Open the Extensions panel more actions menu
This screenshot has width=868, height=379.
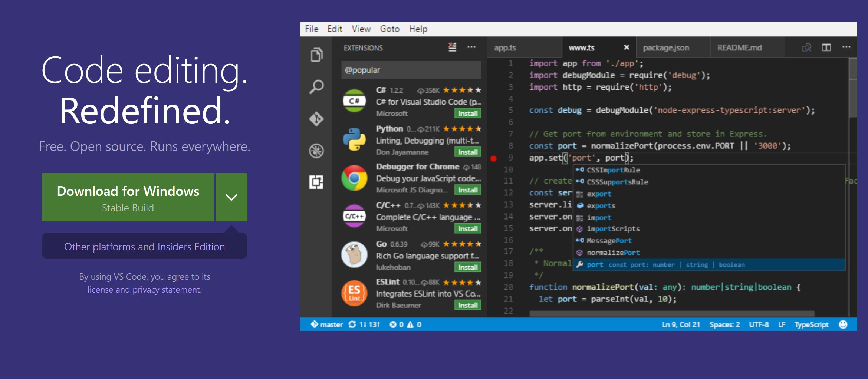(x=471, y=47)
